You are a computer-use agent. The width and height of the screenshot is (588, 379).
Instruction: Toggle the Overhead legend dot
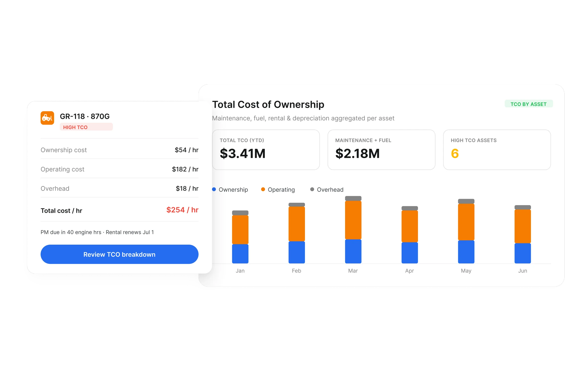point(312,189)
